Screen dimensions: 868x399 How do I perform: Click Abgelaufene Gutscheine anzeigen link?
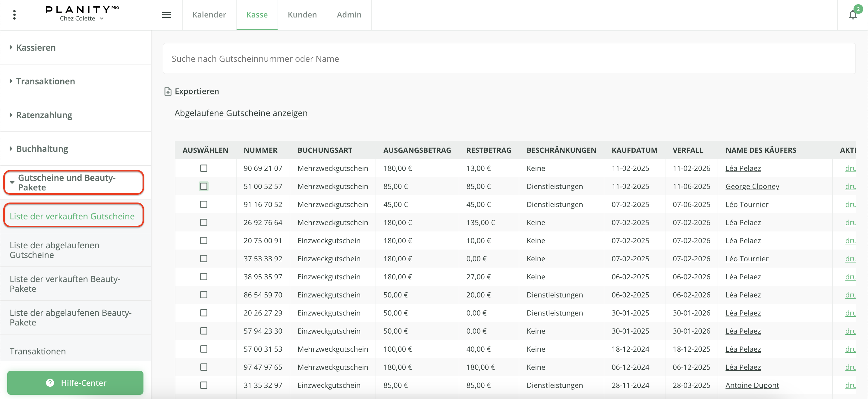(x=241, y=113)
